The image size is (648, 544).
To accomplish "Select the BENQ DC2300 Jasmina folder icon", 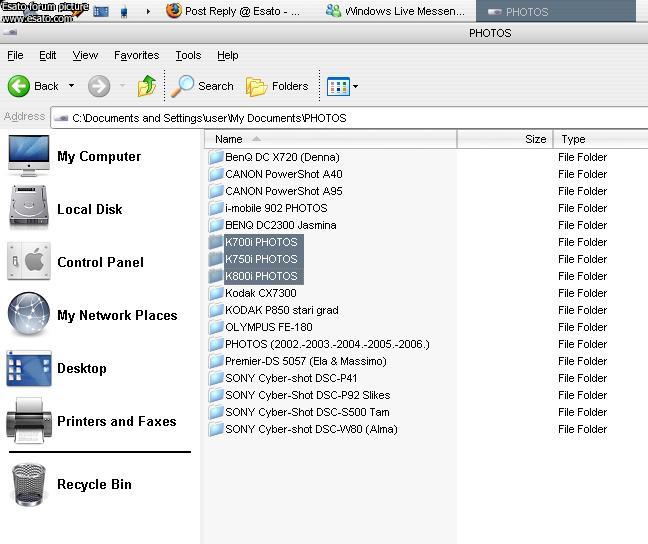I will (x=216, y=225).
